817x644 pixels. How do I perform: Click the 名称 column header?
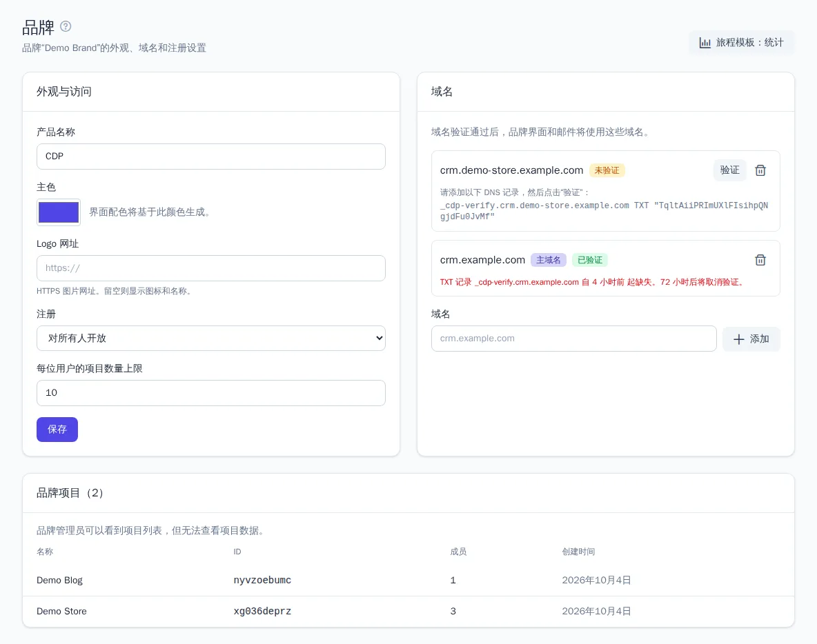[x=45, y=552]
